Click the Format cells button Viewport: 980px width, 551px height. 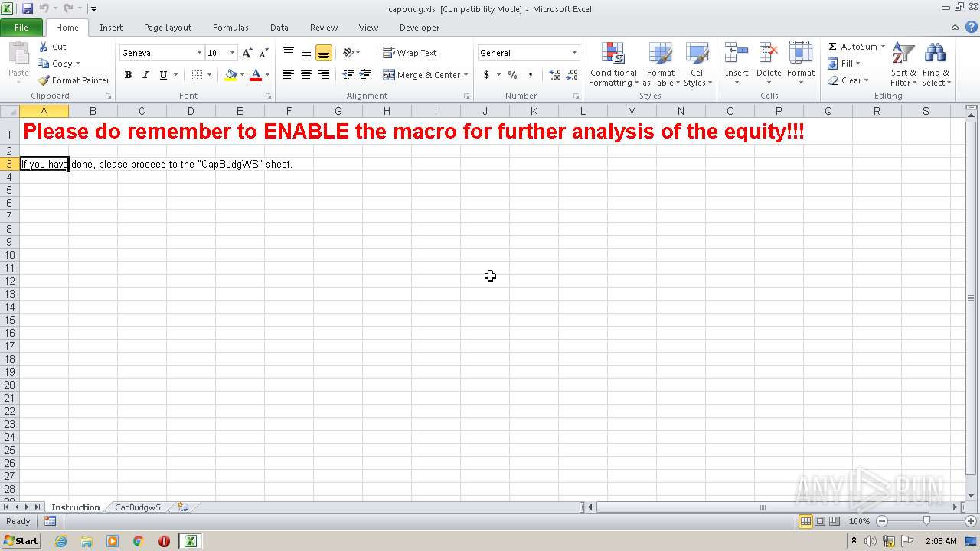pos(801,65)
